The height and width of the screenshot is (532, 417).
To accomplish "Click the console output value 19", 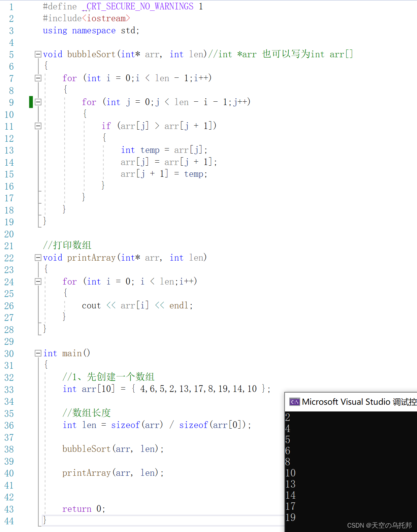I will click(290, 518).
